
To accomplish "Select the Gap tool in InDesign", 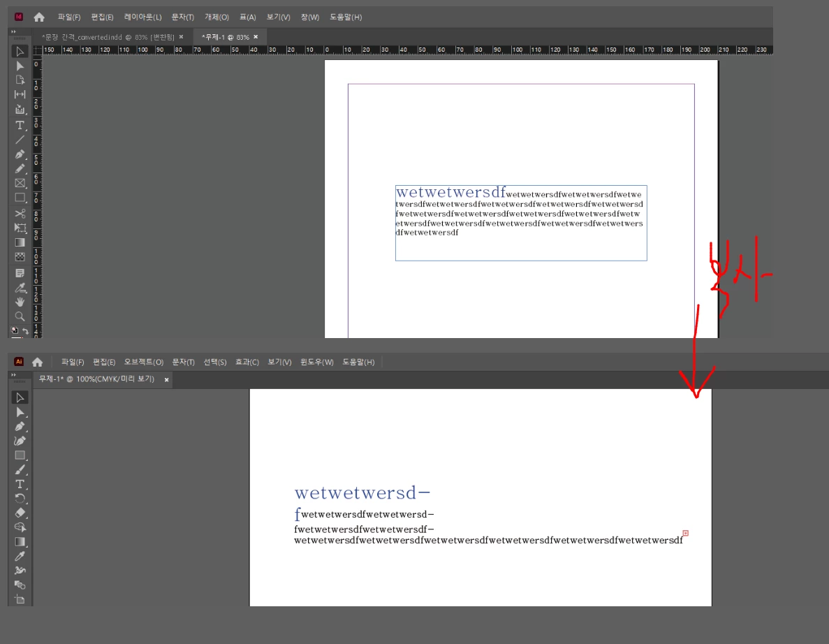I will click(20, 94).
